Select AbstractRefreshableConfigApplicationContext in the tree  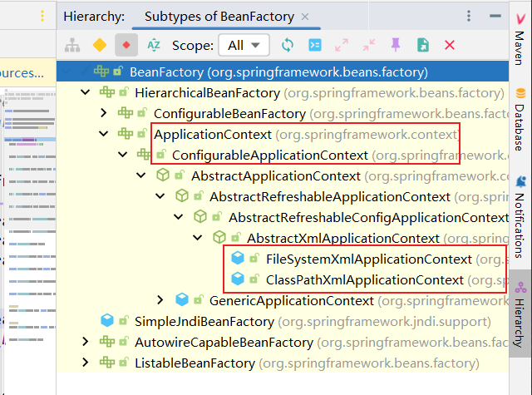coord(368,218)
